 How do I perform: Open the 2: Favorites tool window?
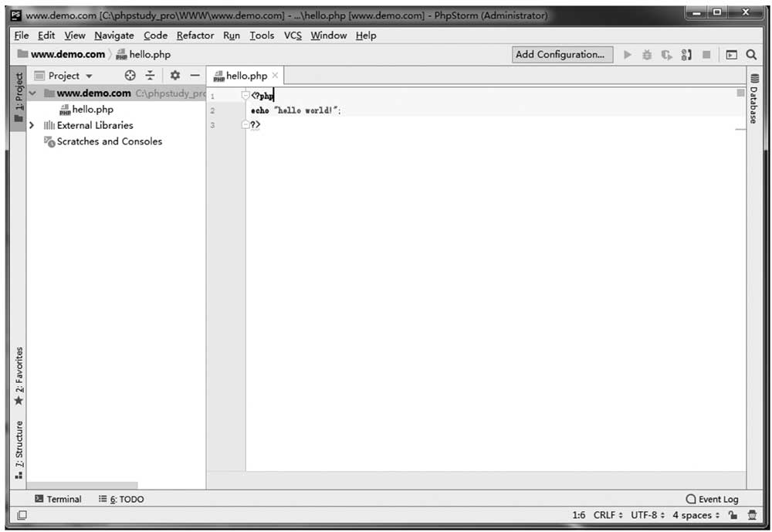[x=19, y=376]
